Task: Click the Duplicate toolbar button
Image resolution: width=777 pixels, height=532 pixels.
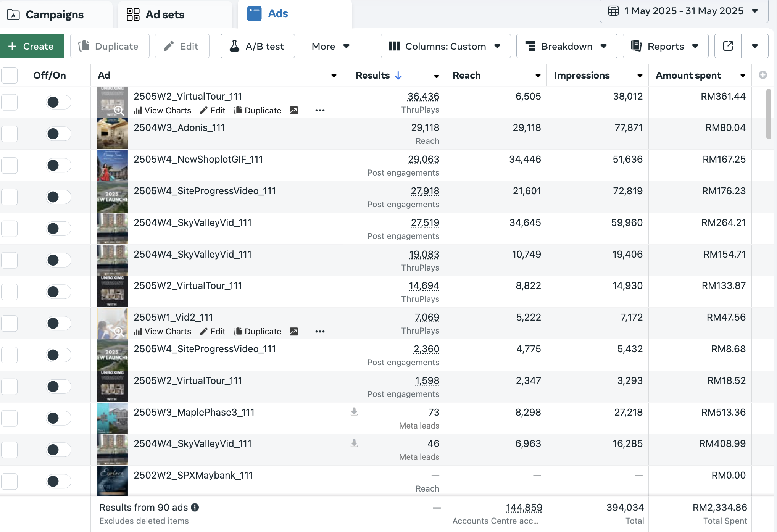Action: point(110,46)
